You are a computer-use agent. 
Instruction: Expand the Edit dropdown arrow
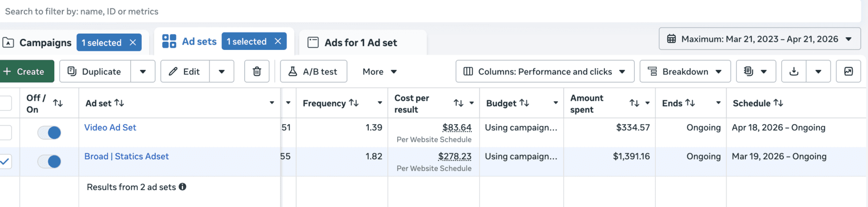click(x=222, y=72)
